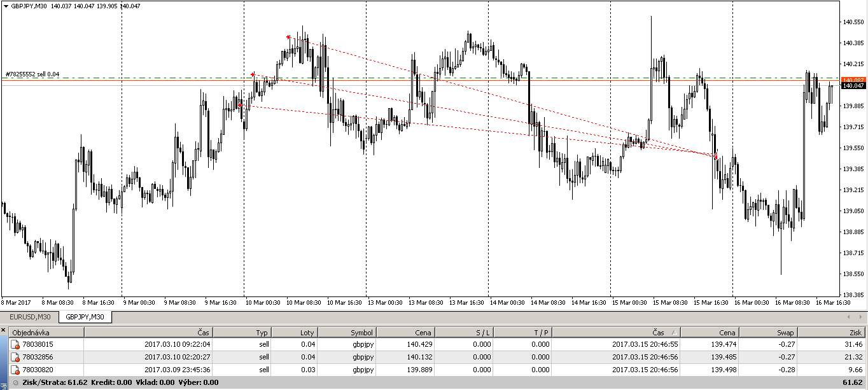Click profit value 21.32
Image resolution: width=868 pixels, height=390 pixels.
tap(853, 357)
